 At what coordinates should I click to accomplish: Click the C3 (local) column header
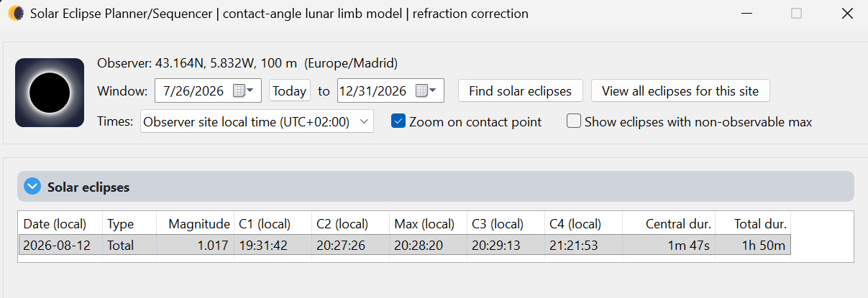pos(506,224)
